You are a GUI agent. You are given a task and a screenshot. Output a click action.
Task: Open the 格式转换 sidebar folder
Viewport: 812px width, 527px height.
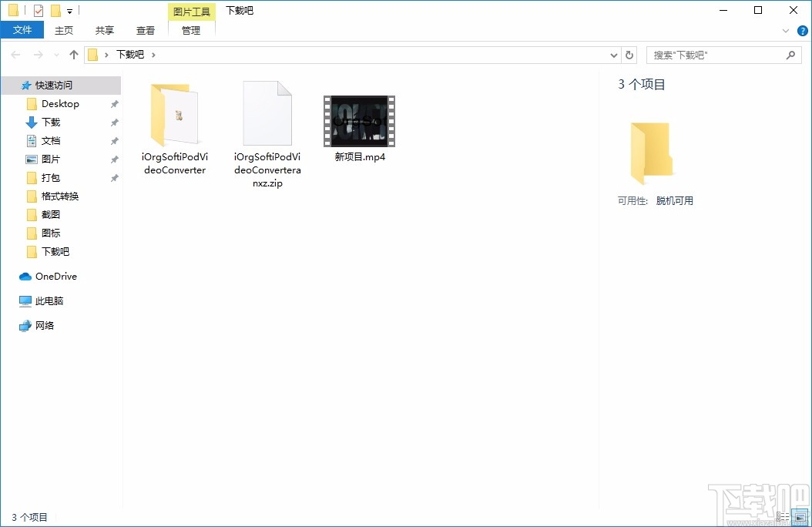(57, 196)
